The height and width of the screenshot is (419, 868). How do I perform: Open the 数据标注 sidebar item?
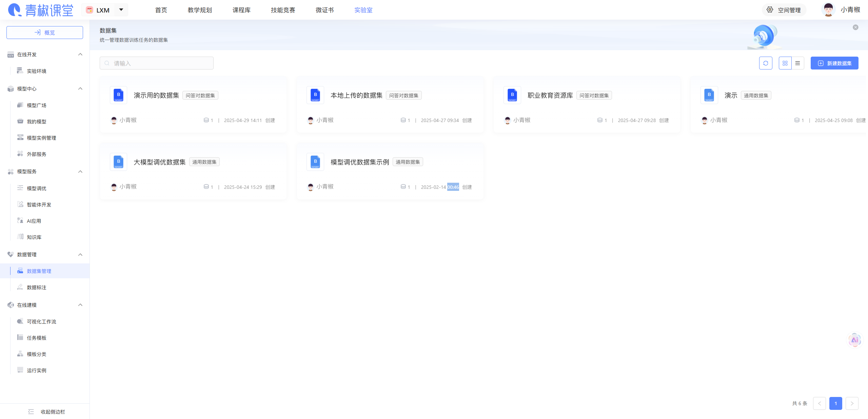(37, 287)
